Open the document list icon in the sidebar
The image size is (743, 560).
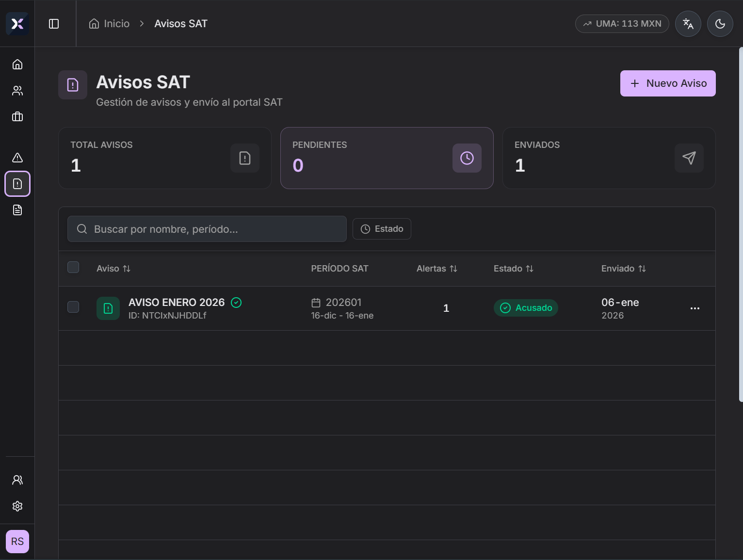click(x=17, y=210)
